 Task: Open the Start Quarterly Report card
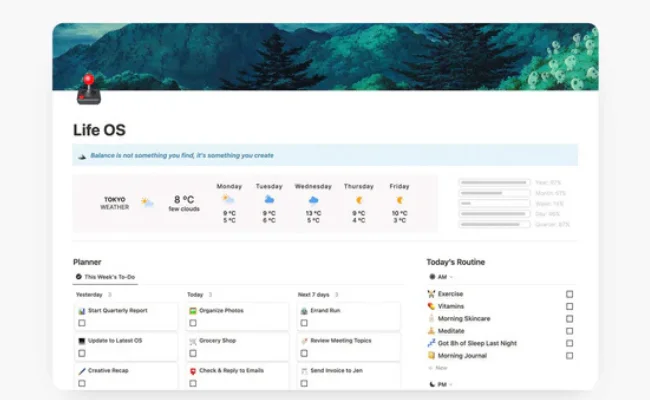(126, 317)
